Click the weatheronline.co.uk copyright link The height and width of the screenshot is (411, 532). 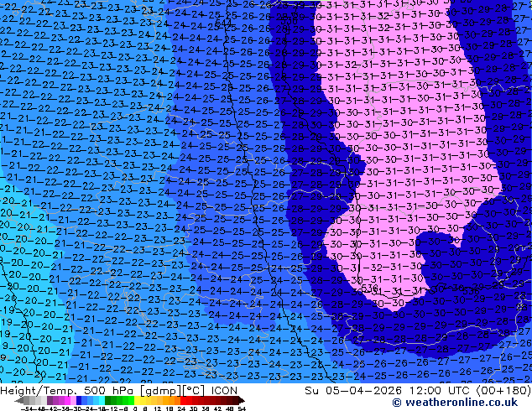point(455,403)
